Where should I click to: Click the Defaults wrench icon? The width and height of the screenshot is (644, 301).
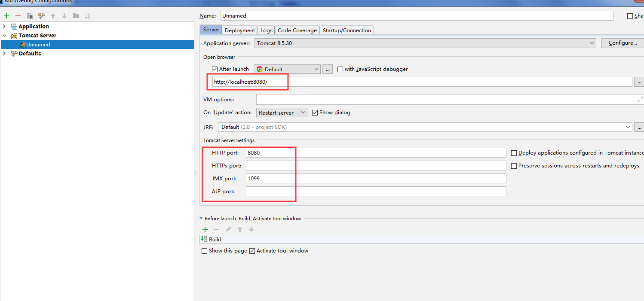coord(14,54)
